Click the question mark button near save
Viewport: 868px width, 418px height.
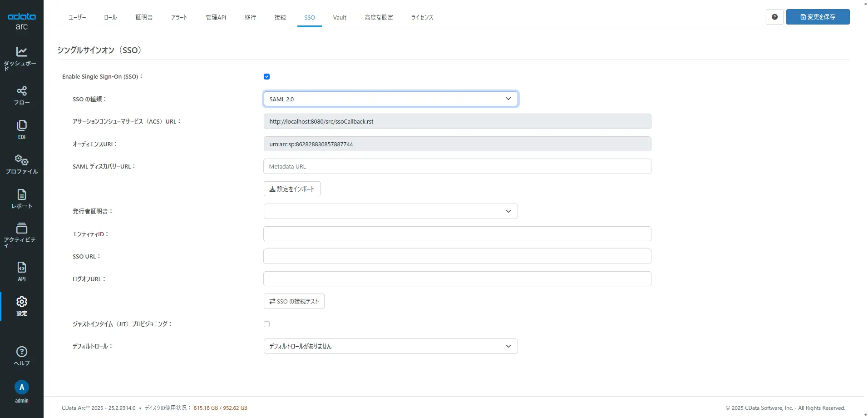point(774,17)
